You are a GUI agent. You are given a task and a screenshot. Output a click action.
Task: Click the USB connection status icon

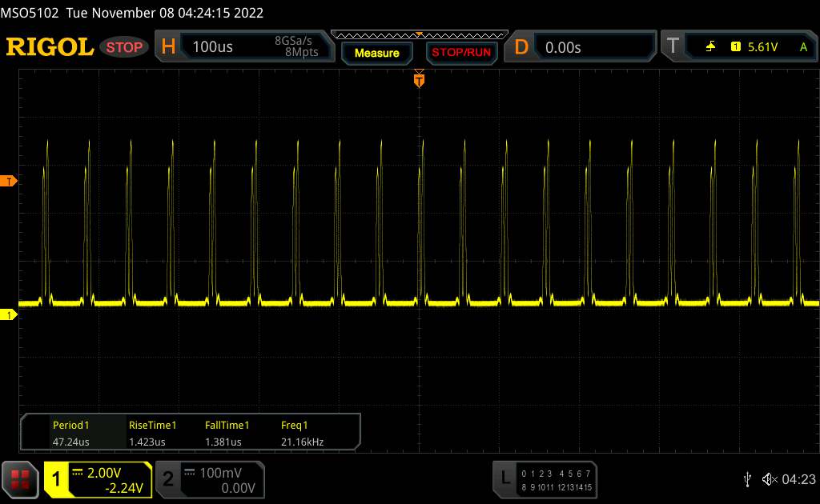[747, 478]
